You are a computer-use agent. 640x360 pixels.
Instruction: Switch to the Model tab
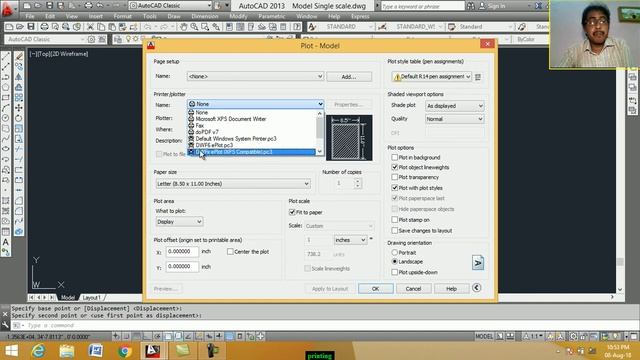pyautogui.click(x=68, y=298)
